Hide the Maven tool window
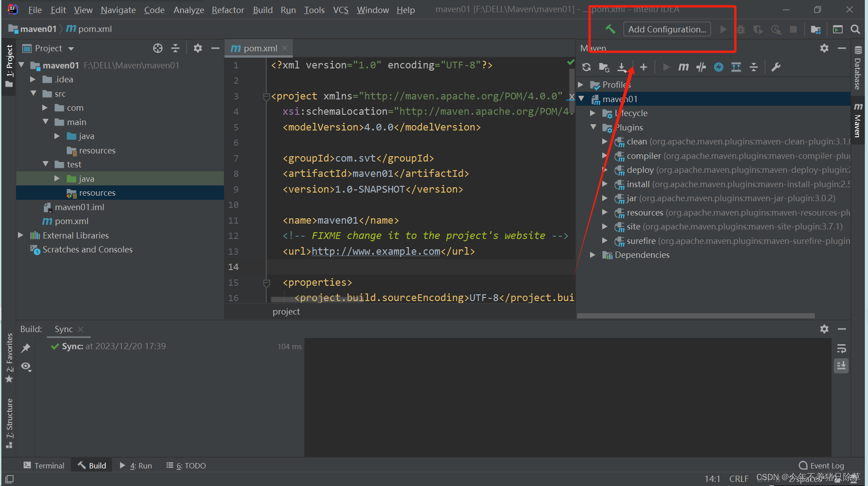Screen dimensions: 868x486 tap(842, 48)
